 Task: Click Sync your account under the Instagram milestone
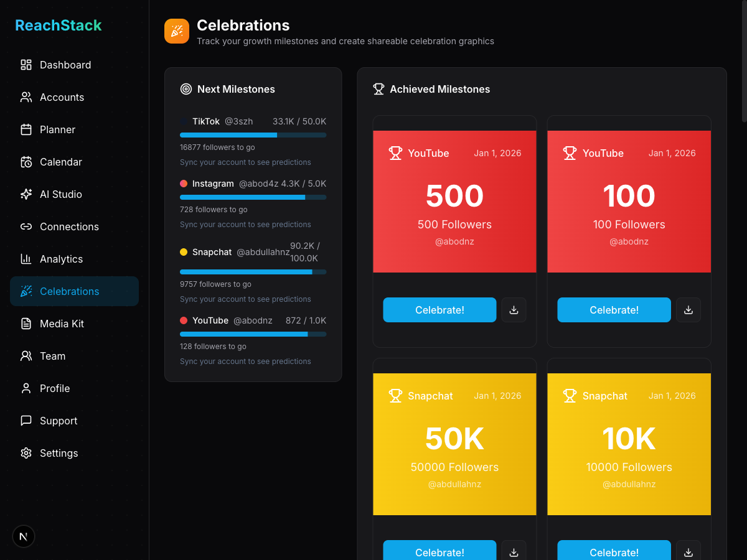(x=245, y=224)
